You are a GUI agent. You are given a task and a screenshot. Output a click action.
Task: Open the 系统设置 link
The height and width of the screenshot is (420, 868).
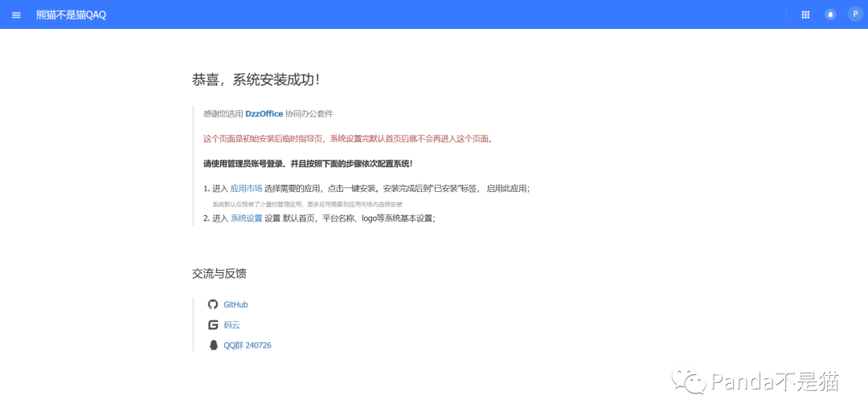click(x=247, y=218)
